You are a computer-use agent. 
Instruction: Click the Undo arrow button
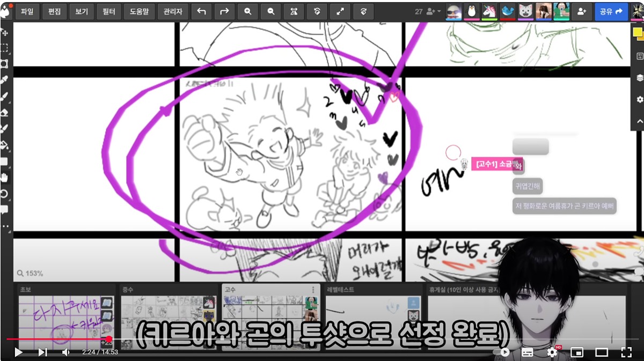202,11
